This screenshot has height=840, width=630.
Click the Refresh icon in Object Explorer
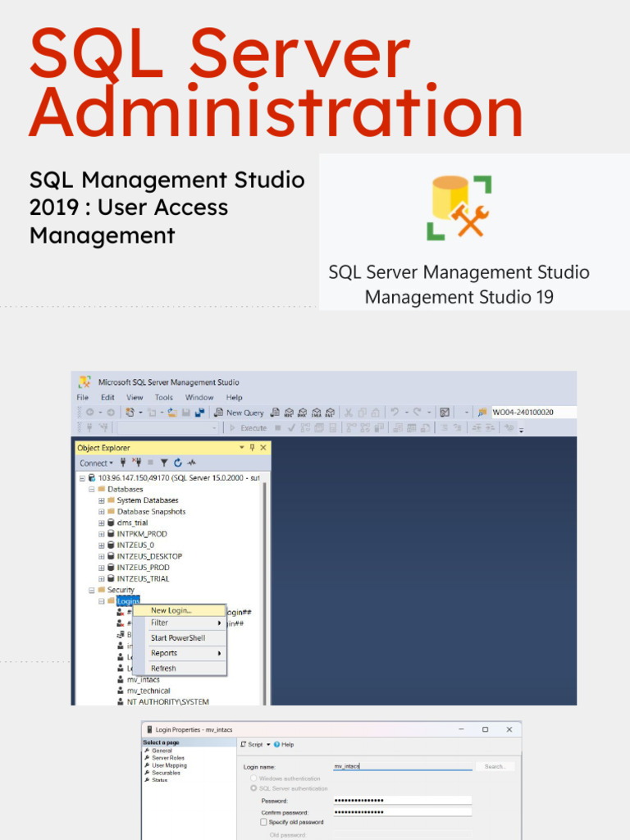tap(178, 463)
